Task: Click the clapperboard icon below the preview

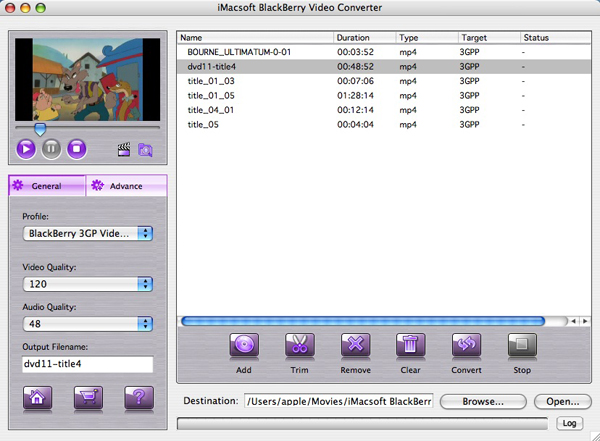Action: coord(125,150)
